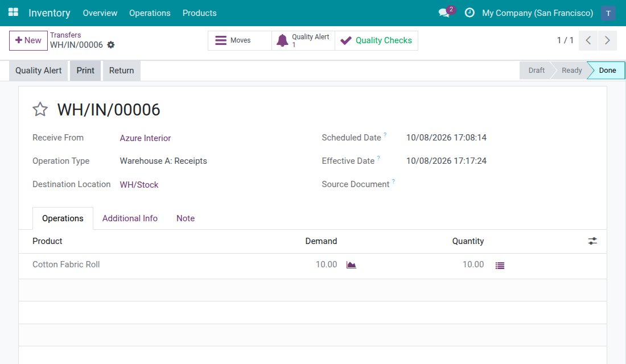
Task: Open the Operations top menu
Action: tap(150, 13)
